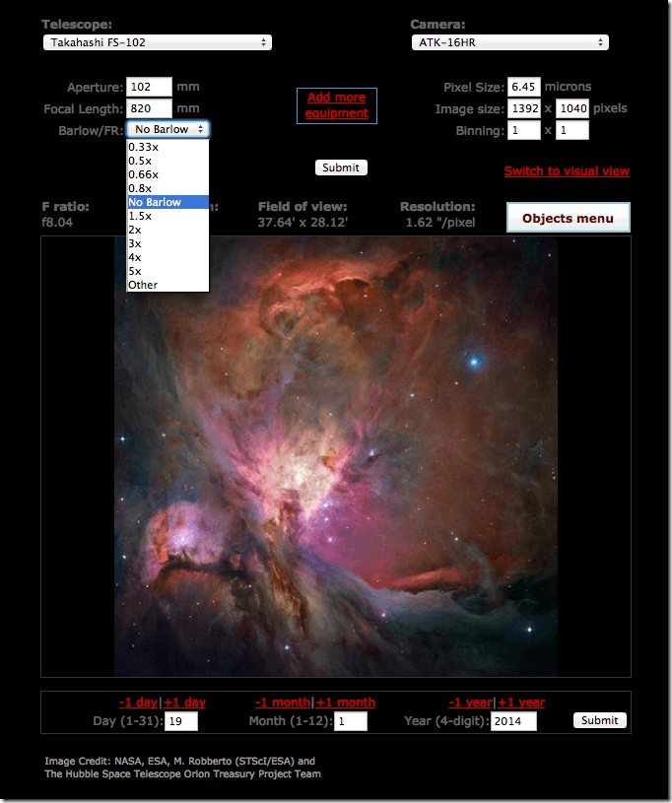This screenshot has width=672, height=803.
Task: Pick 2x Barlow option
Action: (x=168, y=230)
